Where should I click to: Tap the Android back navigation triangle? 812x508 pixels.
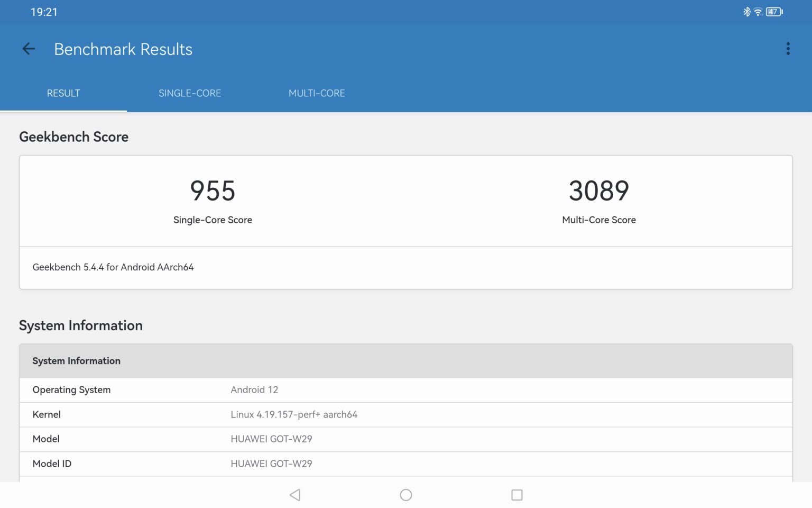point(295,495)
